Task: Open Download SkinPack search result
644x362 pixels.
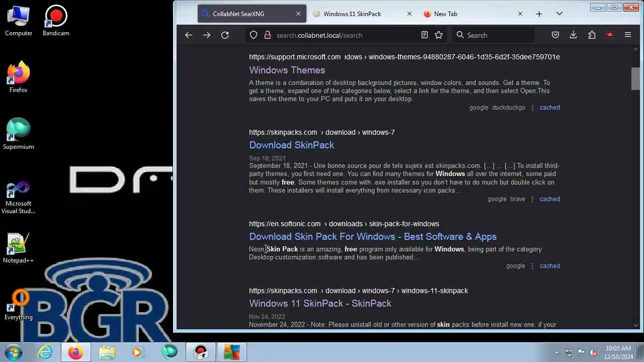Action: point(291,145)
